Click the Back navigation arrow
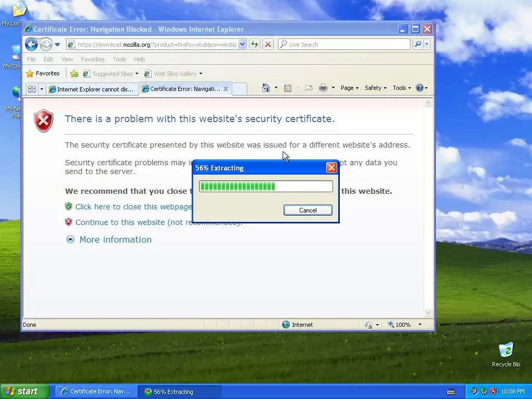 pos(31,44)
